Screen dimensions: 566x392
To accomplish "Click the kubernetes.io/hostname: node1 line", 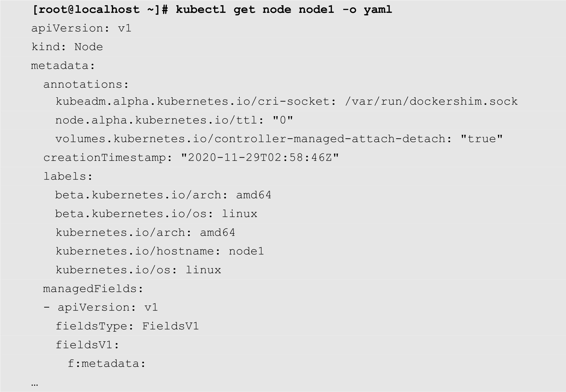I will (x=160, y=251).
